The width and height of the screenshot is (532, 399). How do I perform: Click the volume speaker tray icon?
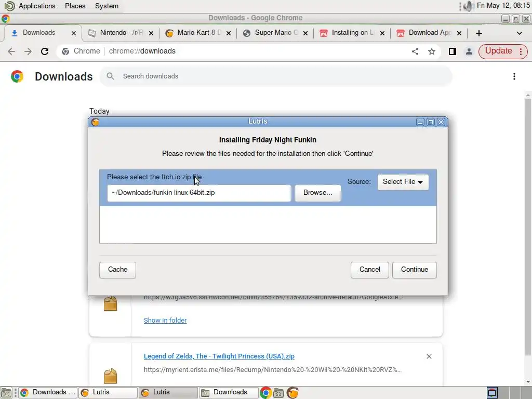coord(468,6)
